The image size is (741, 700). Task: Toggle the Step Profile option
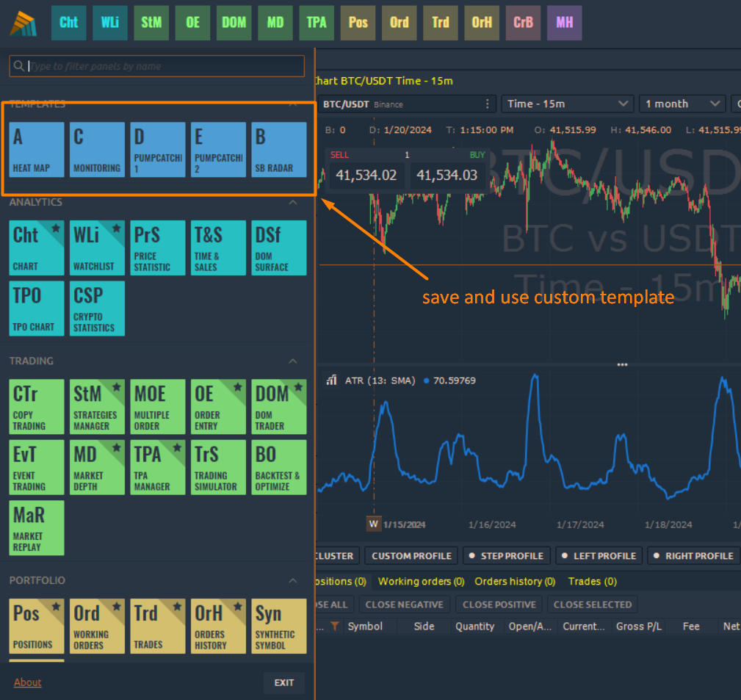(x=506, y=556)
